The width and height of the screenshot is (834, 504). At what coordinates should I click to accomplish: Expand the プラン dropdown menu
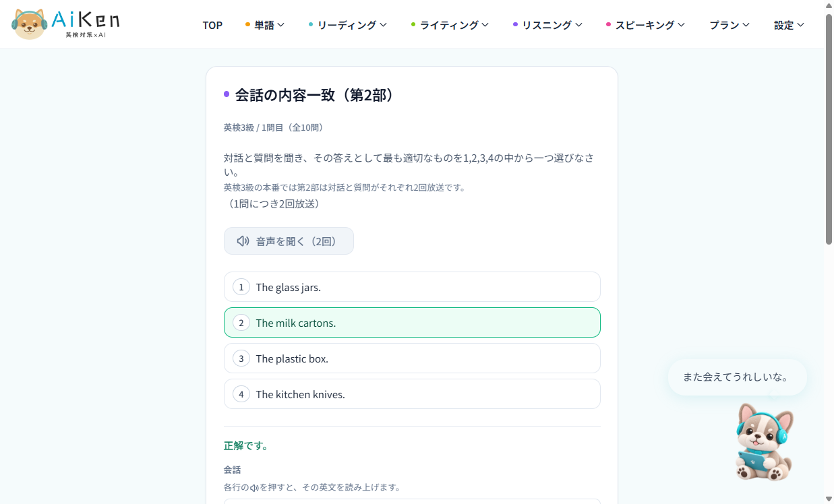coord(729,25)
